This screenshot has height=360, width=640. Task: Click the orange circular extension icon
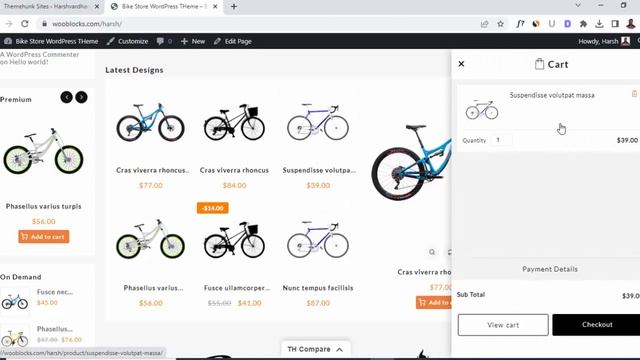click(x=536, y=24)
